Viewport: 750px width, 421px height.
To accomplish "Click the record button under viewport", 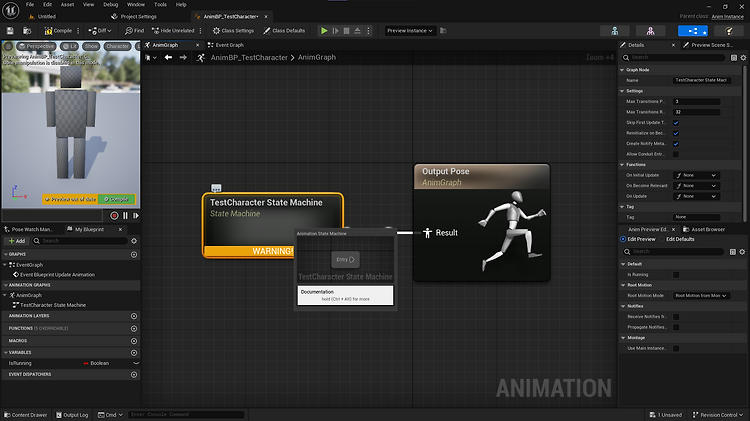I will tap(114, 216).
